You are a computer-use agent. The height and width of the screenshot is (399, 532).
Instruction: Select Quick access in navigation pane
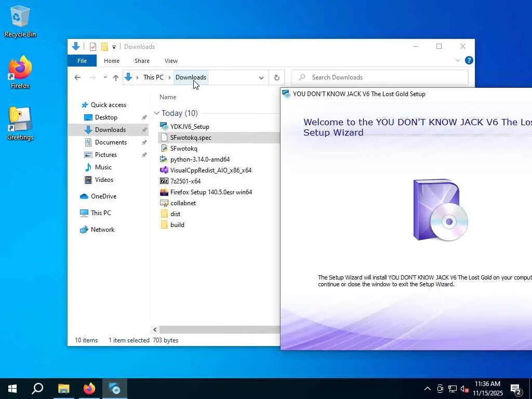point(109,105)
